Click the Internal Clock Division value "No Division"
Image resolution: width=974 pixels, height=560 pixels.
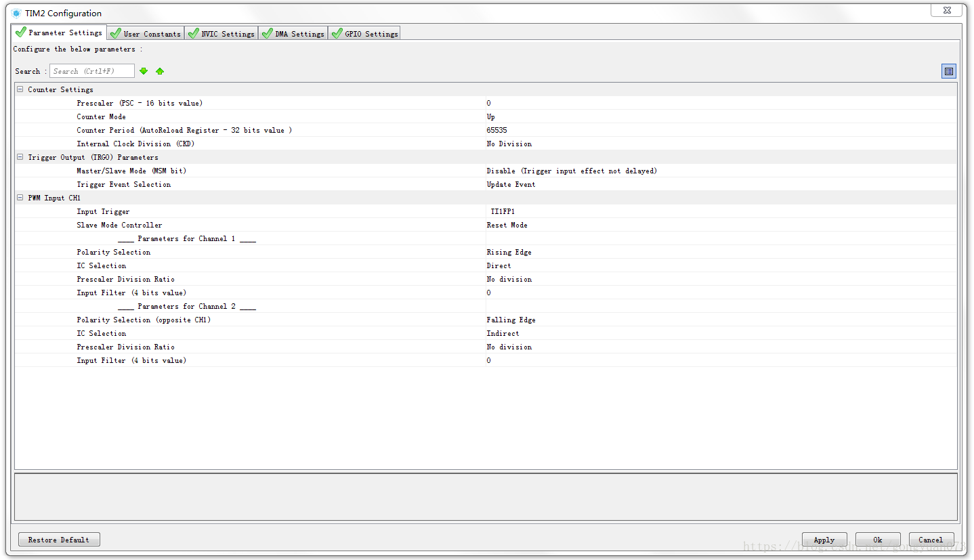(x=509, y=144)
